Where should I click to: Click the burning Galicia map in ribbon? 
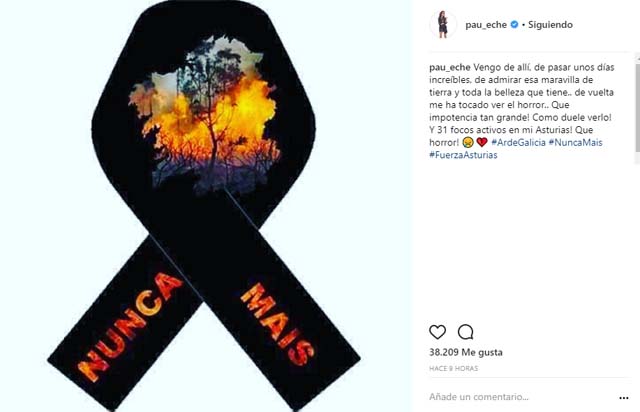tap(204, 114)
